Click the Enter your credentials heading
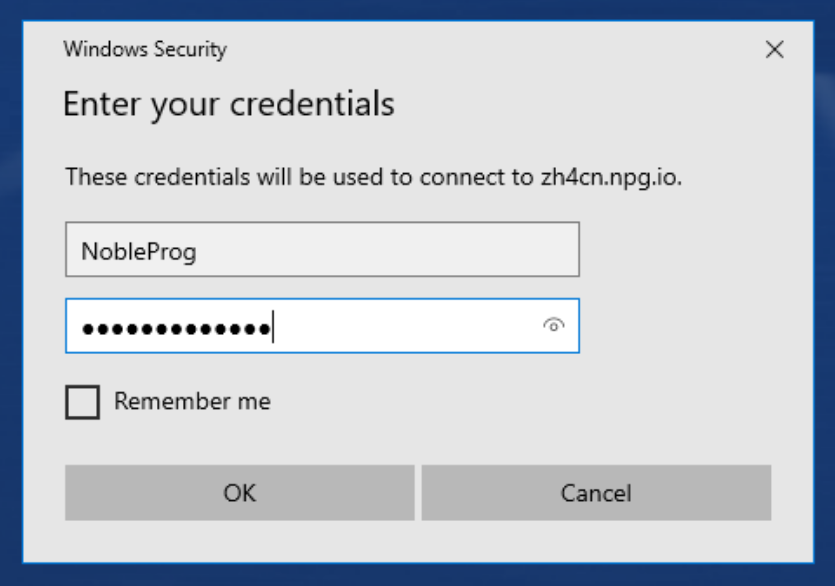The height and width of the screenshot is (586, 835). tap(228, 104)
